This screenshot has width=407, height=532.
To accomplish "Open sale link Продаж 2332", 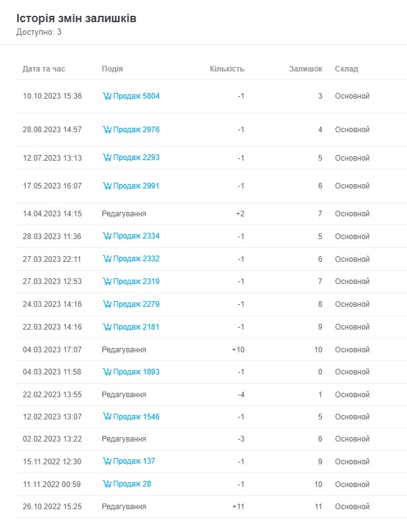I will [136, 259].
